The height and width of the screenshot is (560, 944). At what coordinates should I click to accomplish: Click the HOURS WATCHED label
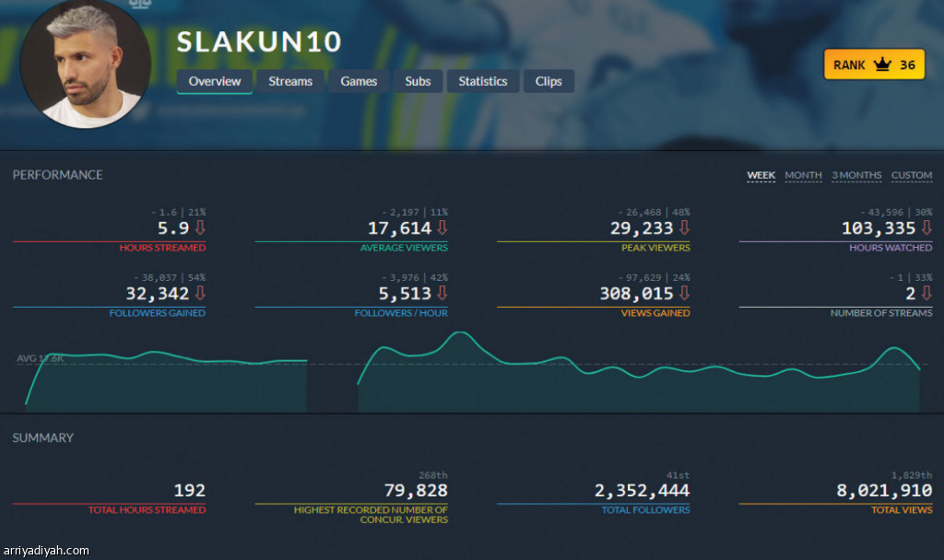[x=891, y=248]
